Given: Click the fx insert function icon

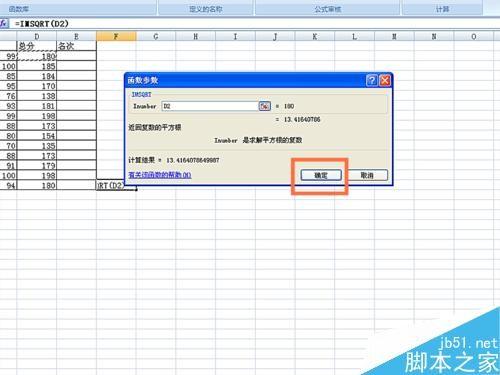Looking at the screenshot, I should [x=4, y=24].
